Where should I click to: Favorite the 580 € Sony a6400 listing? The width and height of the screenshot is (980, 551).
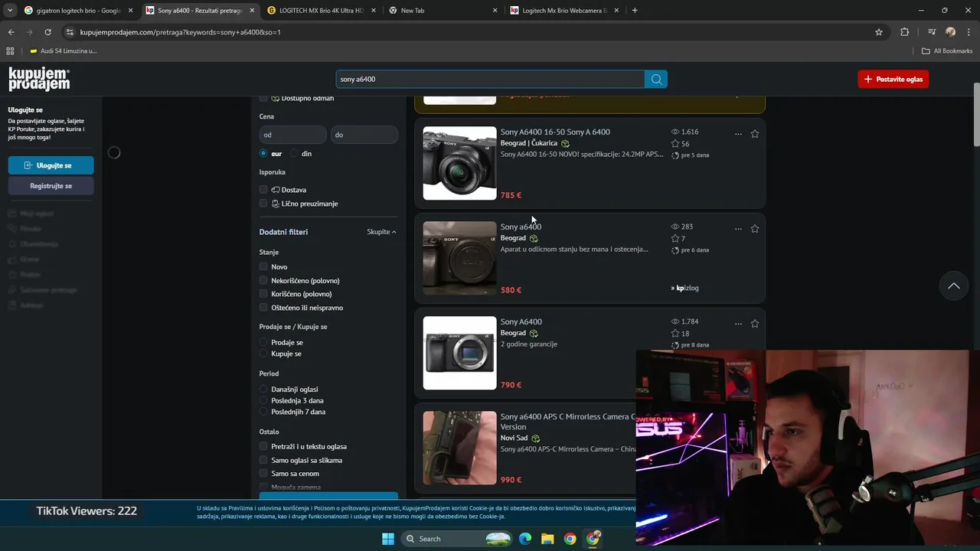click(x=755, y=228)
